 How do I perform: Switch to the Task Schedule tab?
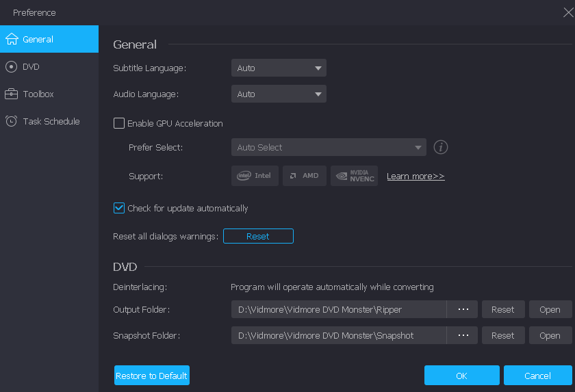click(51, 121)
